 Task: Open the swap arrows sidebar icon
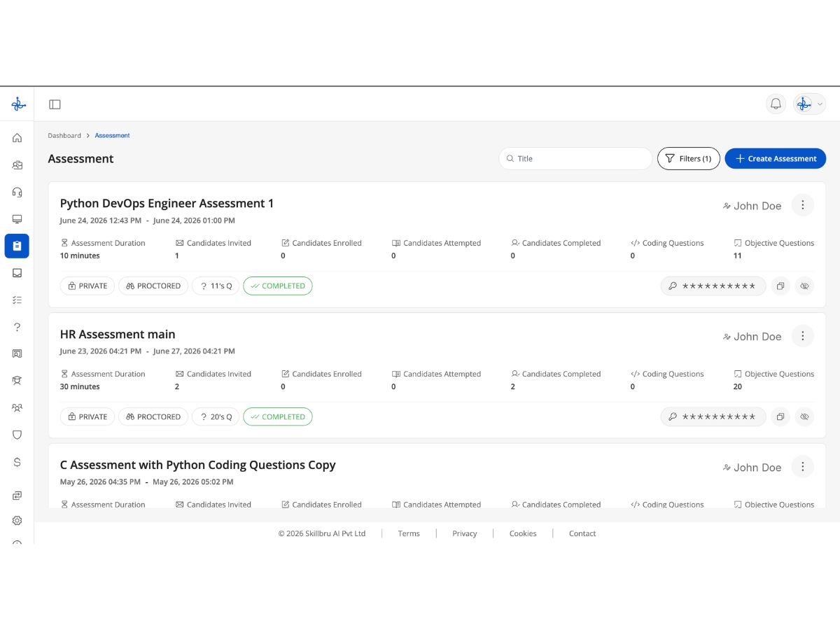(17, 495)
